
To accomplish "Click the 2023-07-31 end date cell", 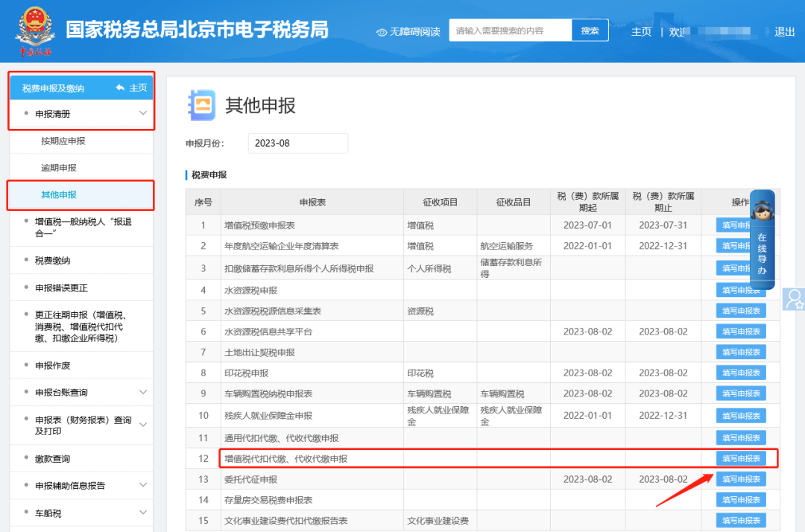I will pyautogui.click(x=663, y=225).
